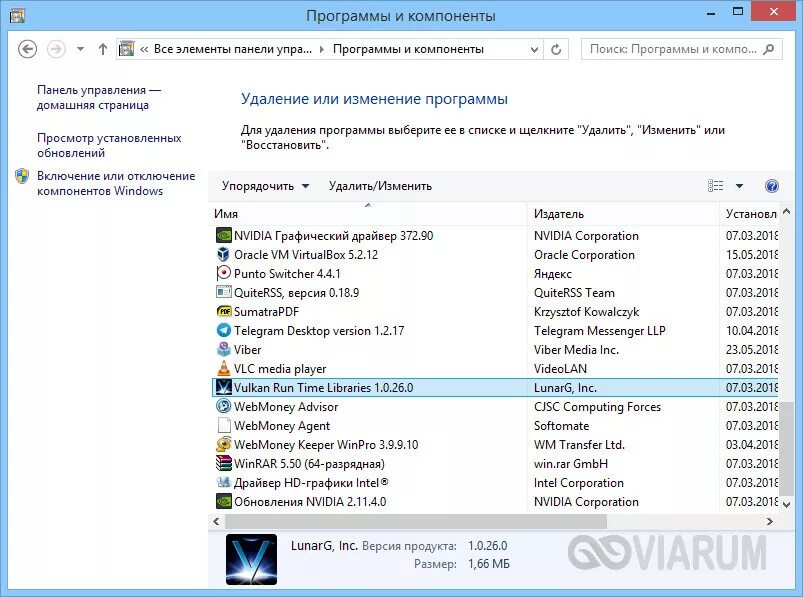Click the Intel HD graphics driver icon

coord(223,482)
